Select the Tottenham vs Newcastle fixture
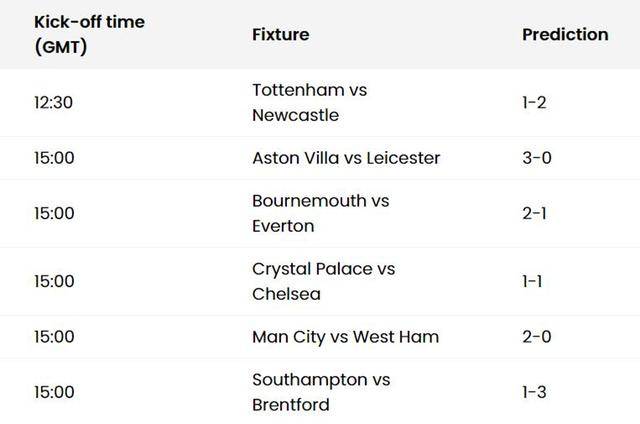This screenshot has height=424, width=640. [x=310, y=102]
